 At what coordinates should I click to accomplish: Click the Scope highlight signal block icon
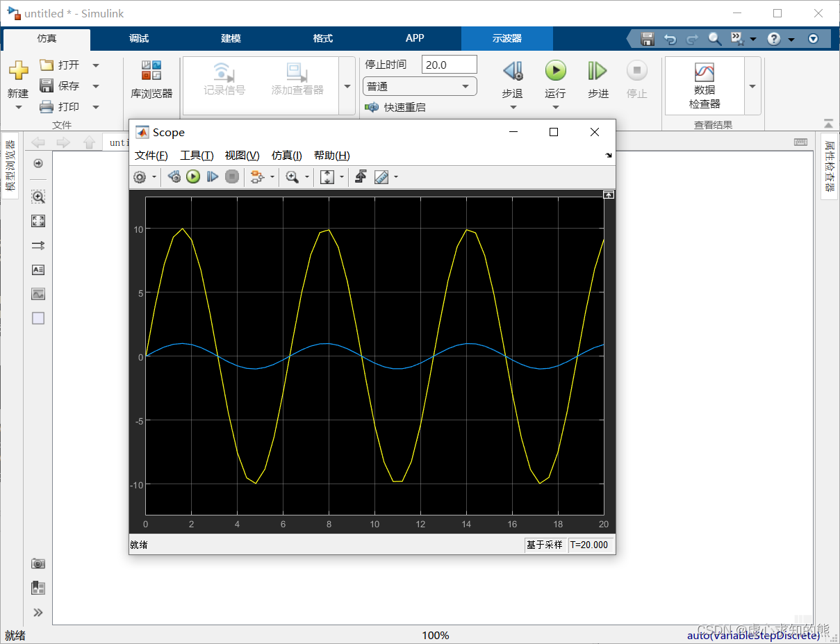pos(258,177)
